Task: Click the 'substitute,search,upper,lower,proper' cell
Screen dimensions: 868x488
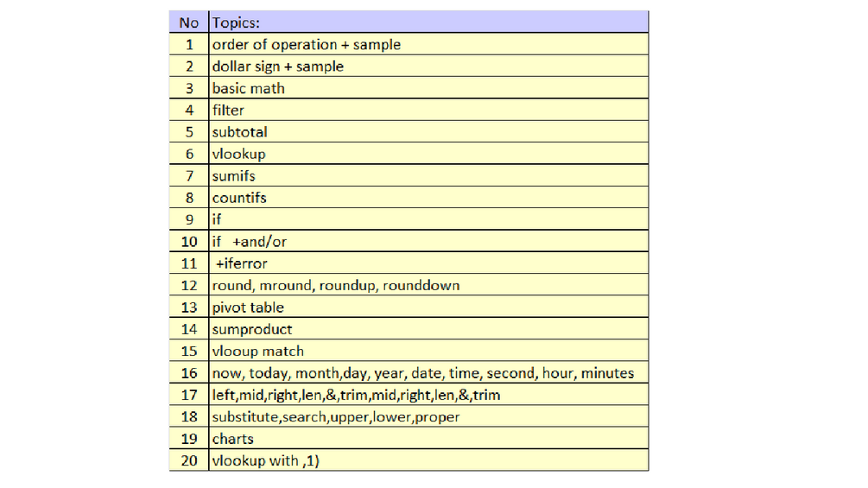Action: (428, 416)
